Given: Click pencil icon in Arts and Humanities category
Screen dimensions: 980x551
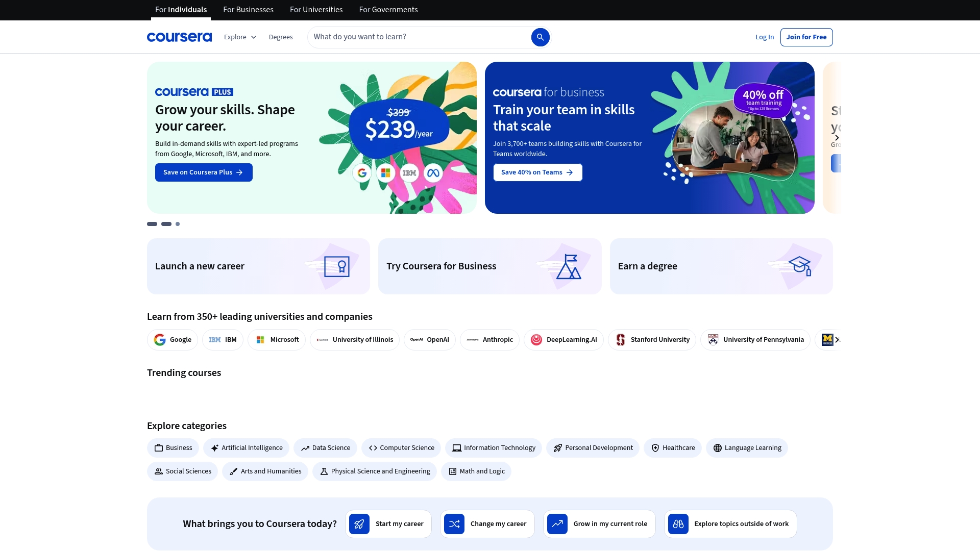Looking at the screenshot, I should 234,471.
